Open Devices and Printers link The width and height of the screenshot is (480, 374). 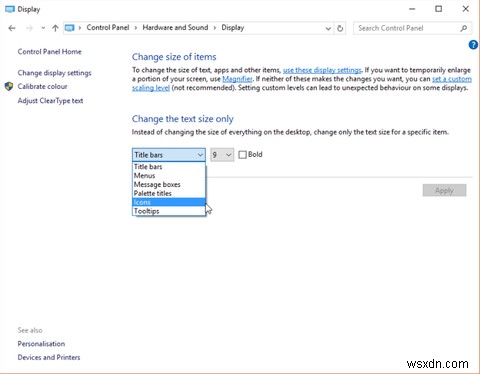(x=49, y=357)
